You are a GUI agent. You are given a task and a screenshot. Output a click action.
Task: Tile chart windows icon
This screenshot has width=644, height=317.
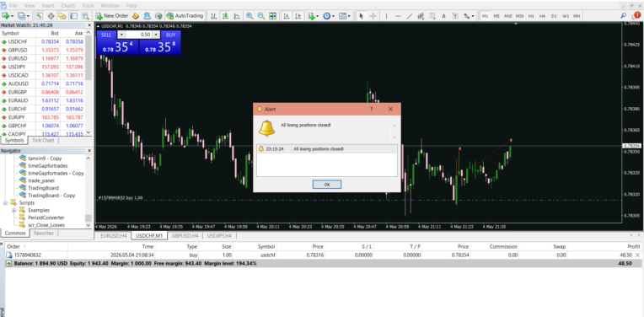click(x=272, y=16)
